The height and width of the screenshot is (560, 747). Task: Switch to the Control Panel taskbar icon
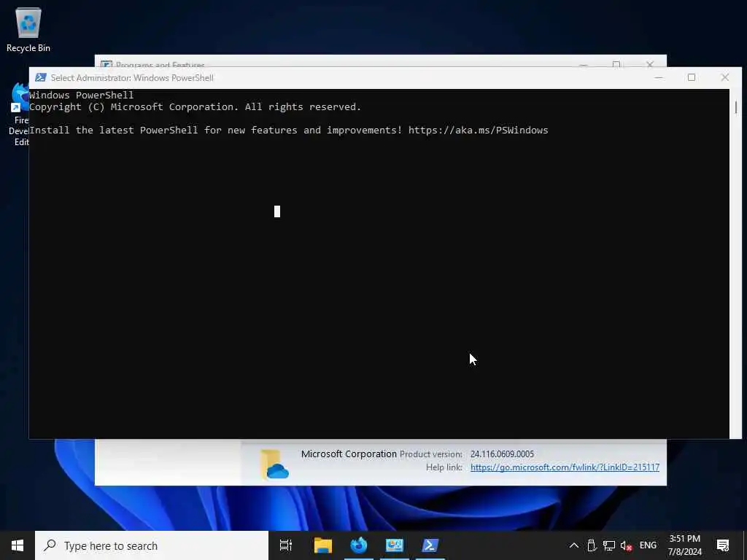coord(395,545)
